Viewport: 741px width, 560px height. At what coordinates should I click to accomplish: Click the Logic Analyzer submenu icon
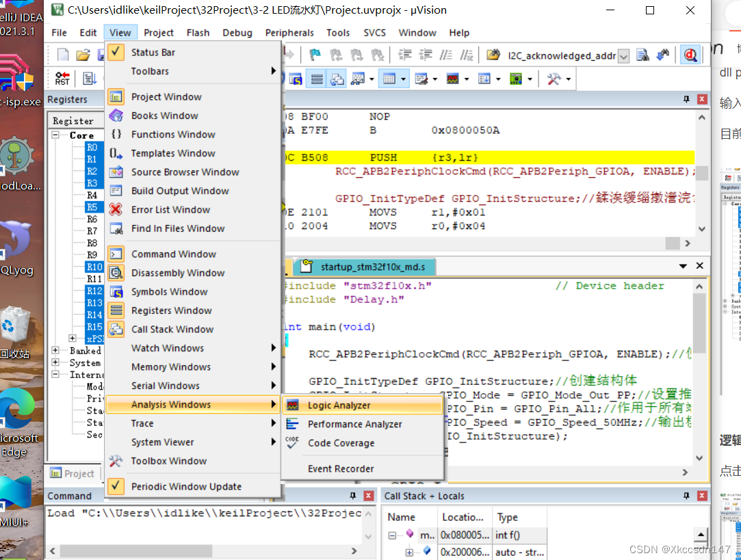[293, 405]
